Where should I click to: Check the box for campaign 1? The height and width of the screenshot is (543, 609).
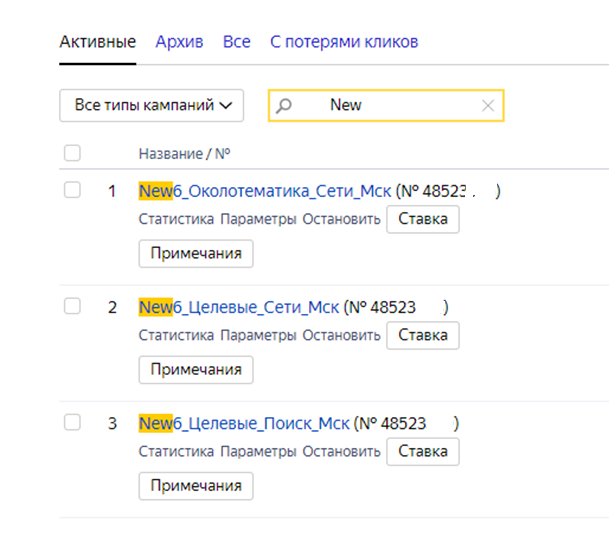[72, 190]
